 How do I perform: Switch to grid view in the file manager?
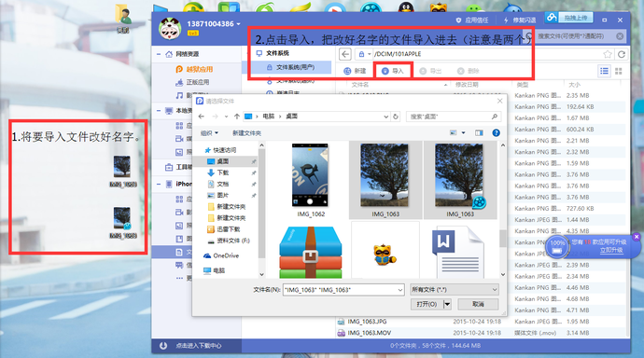click(619, 71)
